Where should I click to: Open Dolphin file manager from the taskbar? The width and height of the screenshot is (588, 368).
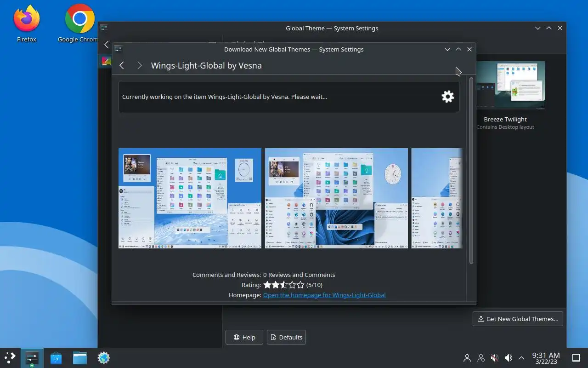(80, 357)
